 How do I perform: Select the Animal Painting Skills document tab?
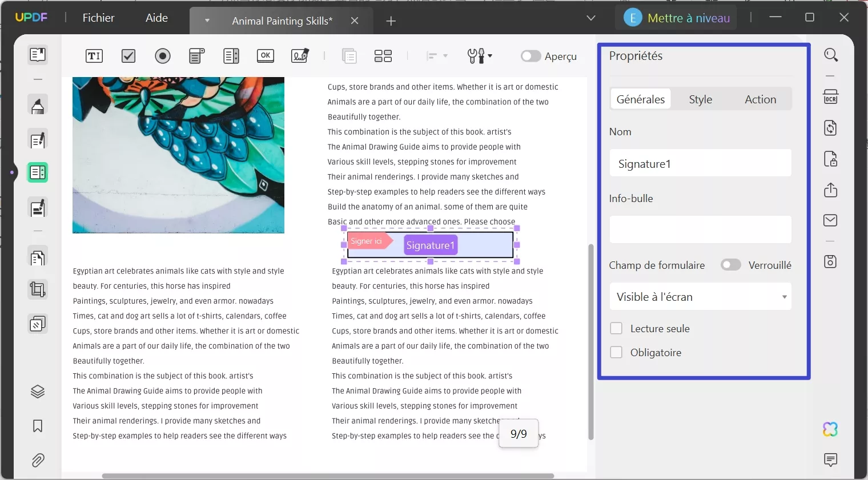pyautogui.click(x=282, y=21)
